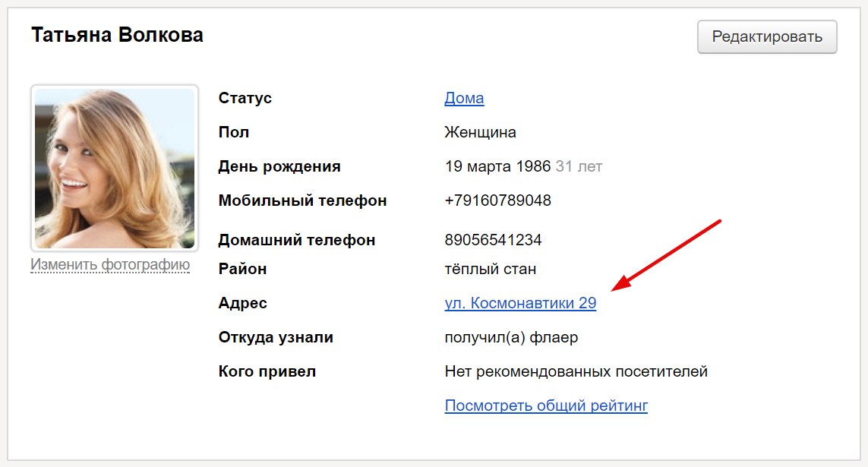Click the тёплый стан district value
This screenshot has height=467, width=868.
pyautogui.click(x=490, y=269)
